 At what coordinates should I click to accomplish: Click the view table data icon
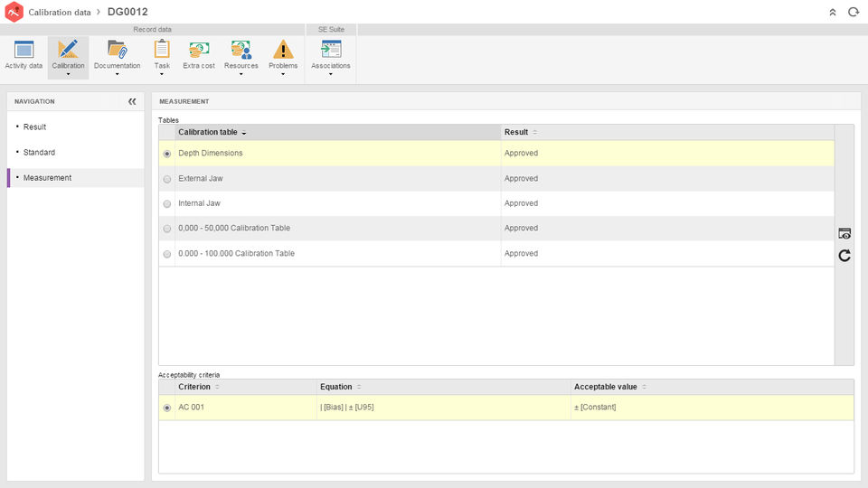click(844, 233)
